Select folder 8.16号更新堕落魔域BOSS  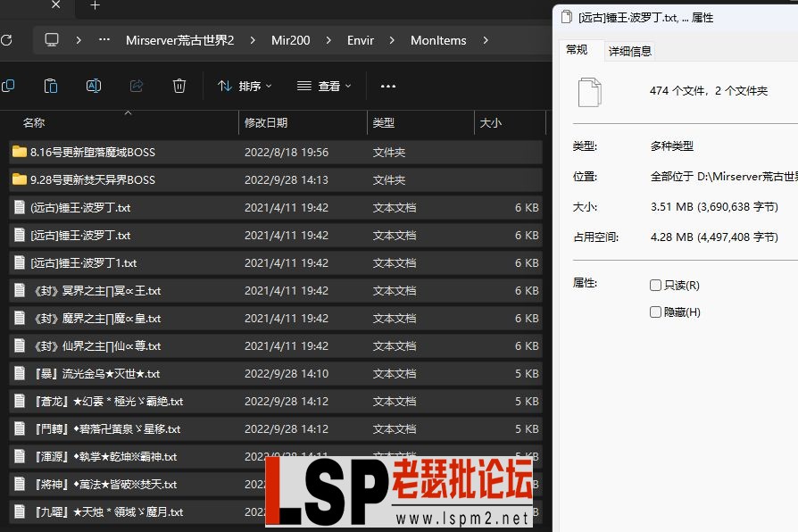(x=275, y=152)
